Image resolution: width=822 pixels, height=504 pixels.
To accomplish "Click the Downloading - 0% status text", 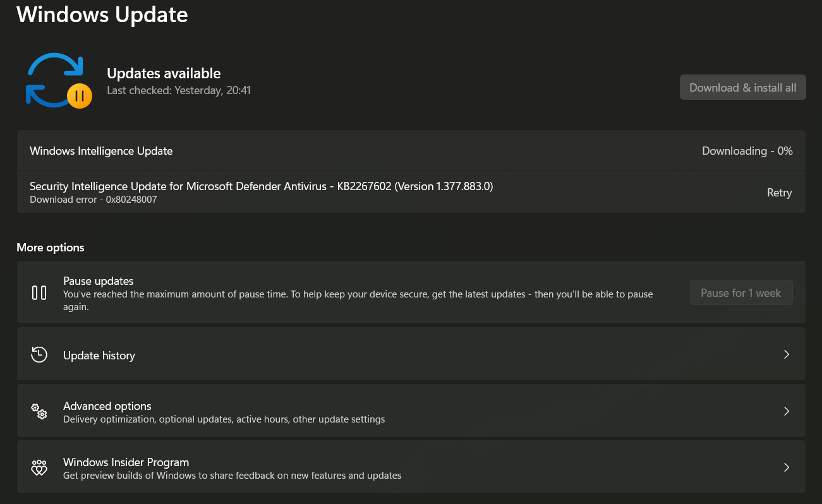I will pos(747,151).
